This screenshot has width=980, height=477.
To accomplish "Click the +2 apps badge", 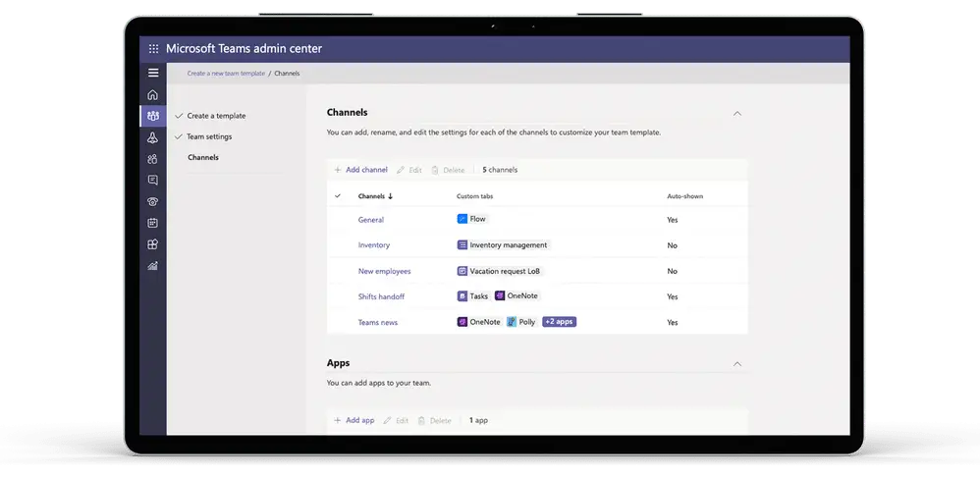I will [559, 322].
